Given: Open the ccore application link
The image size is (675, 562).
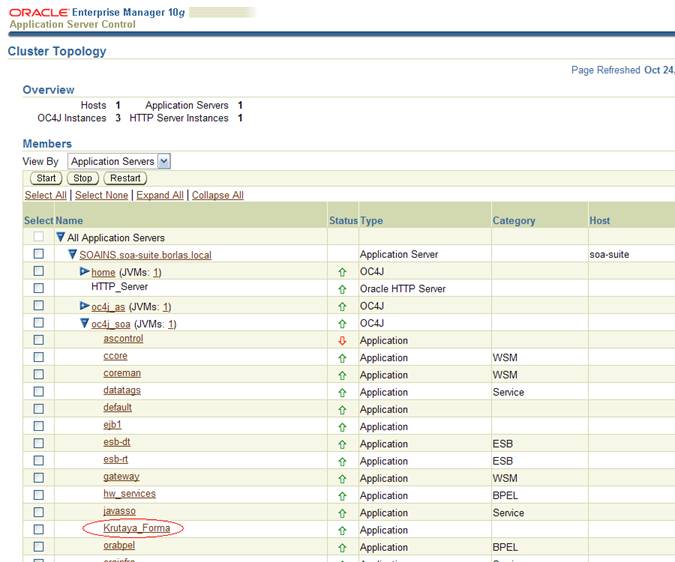Looking at the screenshot, I should click(x=115, y=356).
